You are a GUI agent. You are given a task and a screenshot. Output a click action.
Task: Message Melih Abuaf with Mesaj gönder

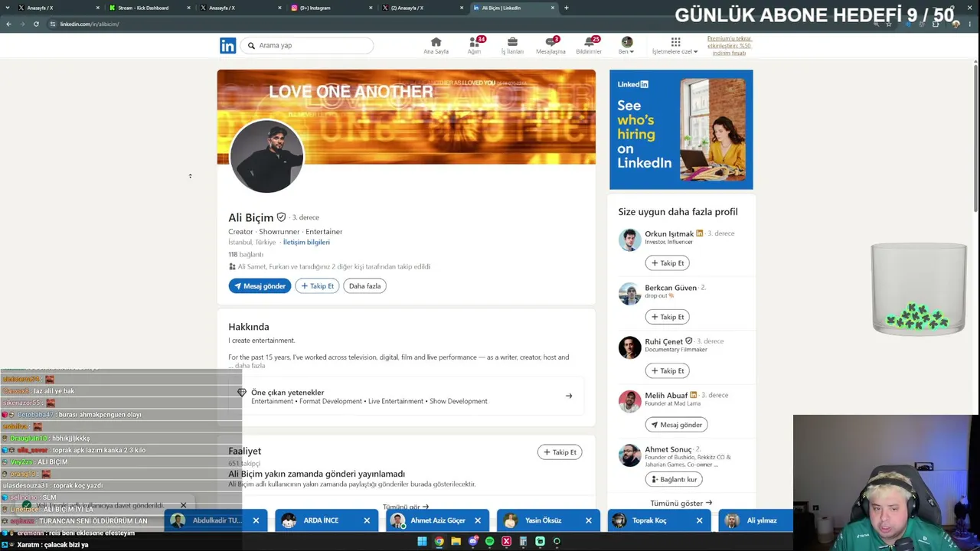[x=676, y=425]
